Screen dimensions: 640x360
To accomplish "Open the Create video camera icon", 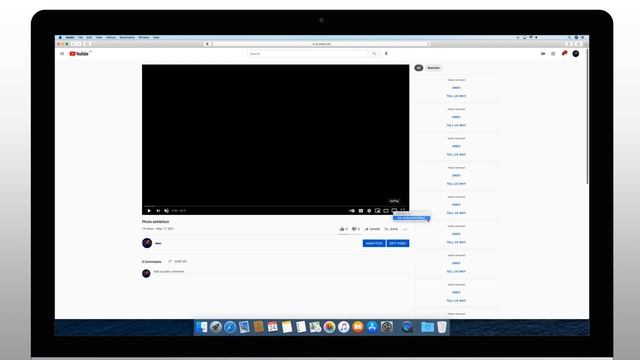I will tap(543, 53).
